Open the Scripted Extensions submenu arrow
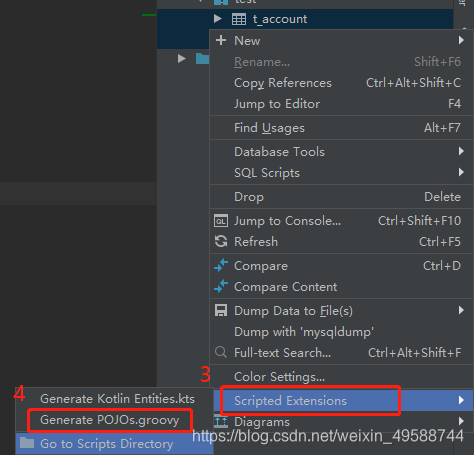474x455 pixels. click(x=461, y=400)
